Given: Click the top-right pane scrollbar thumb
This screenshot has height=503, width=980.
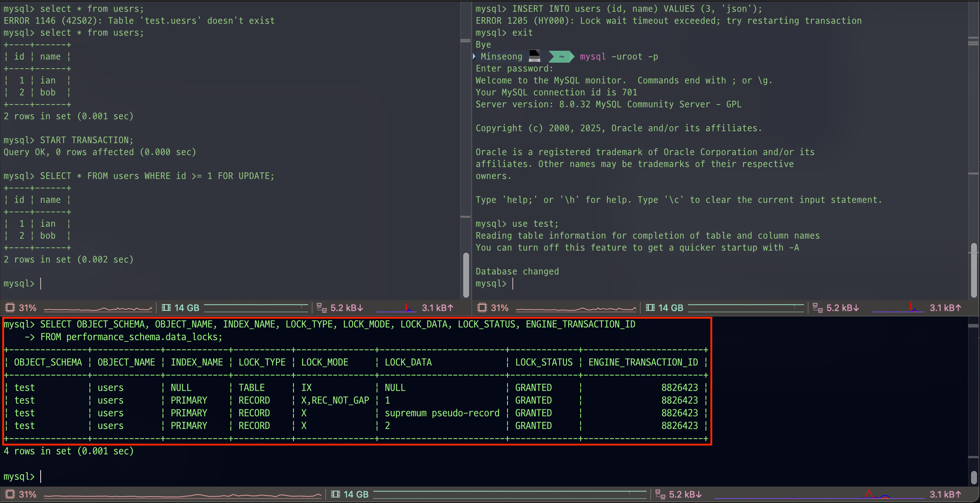Looking at the screenshot, I should point(974,270).
